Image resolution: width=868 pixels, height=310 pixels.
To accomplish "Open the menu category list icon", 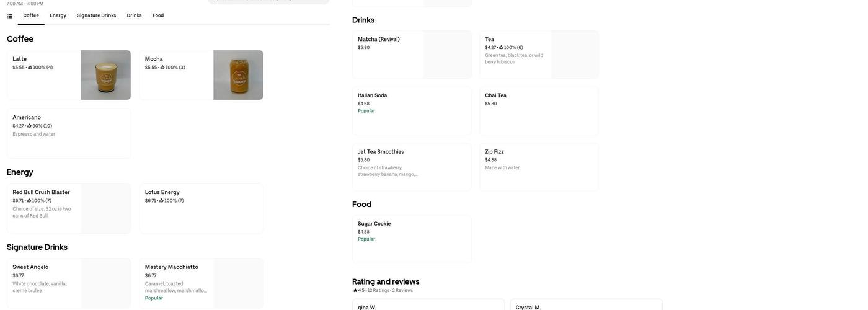I will point(9,16).
